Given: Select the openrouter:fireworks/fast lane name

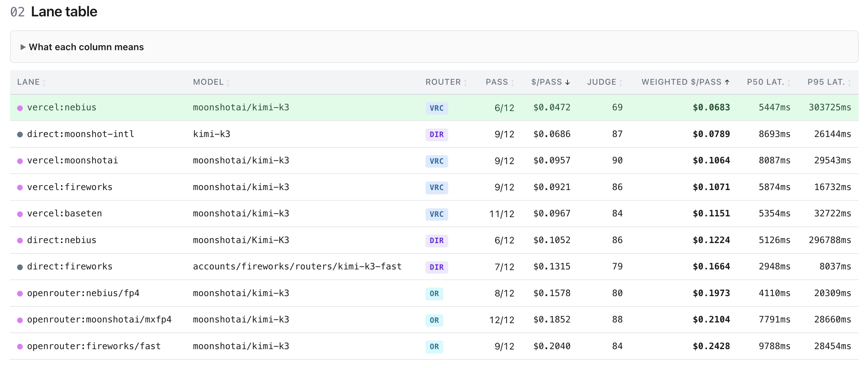Looking at the screenshot, I should [x=94, y=346].
